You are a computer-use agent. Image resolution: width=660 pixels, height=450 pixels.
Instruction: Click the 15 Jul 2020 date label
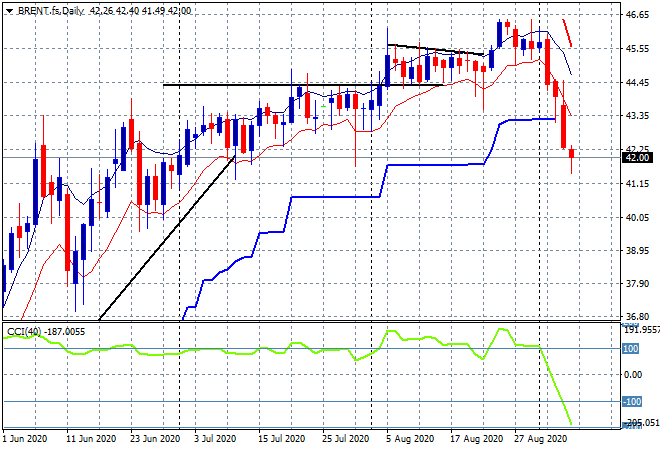click(281, 439)
